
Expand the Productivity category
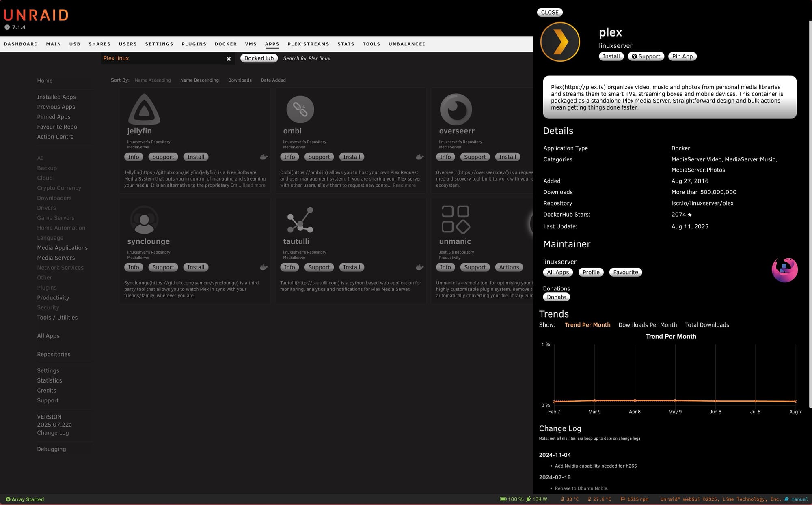[x=53, y=298]
